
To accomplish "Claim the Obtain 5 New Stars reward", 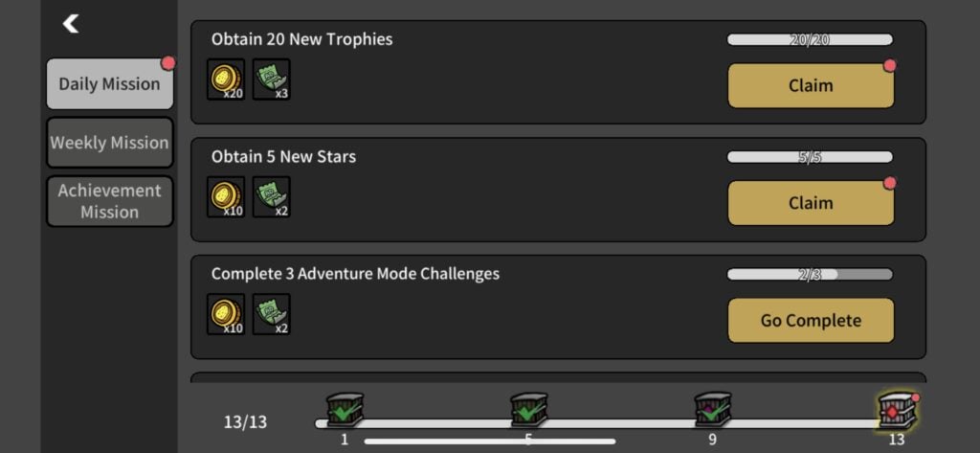I will pyautogui.click(x=811, y=203).
